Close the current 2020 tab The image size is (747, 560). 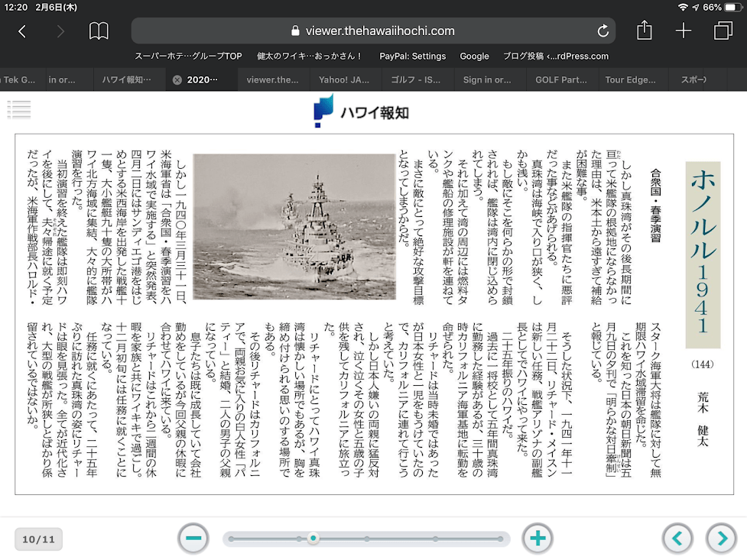click(177, 79)
